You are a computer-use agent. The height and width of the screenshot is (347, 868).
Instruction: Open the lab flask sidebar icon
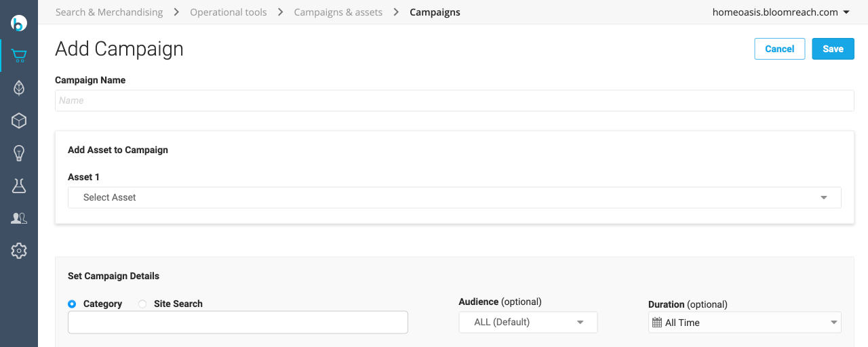pos(19,186)
